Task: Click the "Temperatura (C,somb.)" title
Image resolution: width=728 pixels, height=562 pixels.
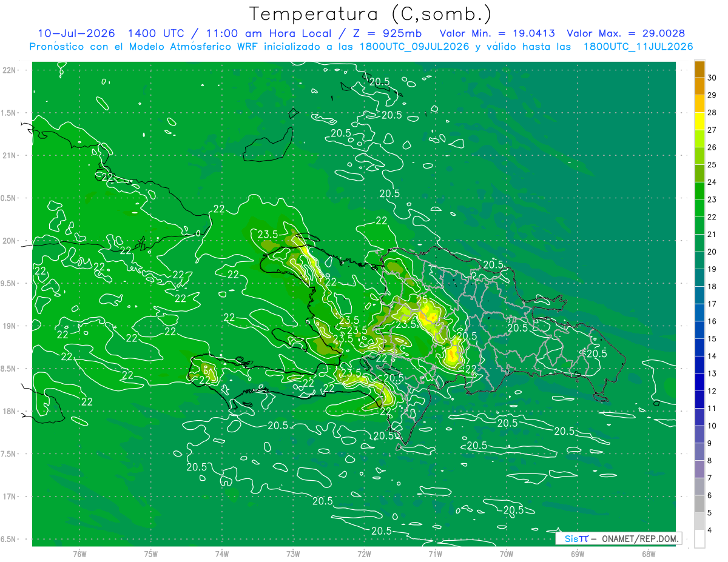Action: (371, 14)
